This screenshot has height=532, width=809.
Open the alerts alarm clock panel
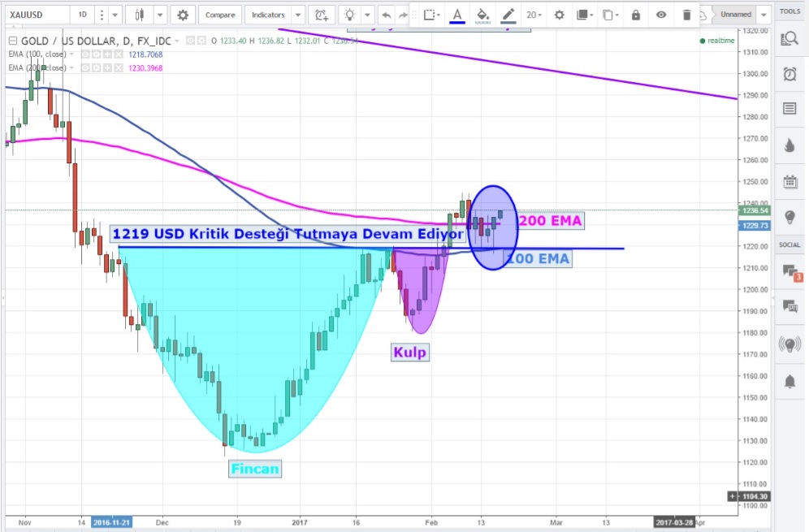click(x=789, y=74)
